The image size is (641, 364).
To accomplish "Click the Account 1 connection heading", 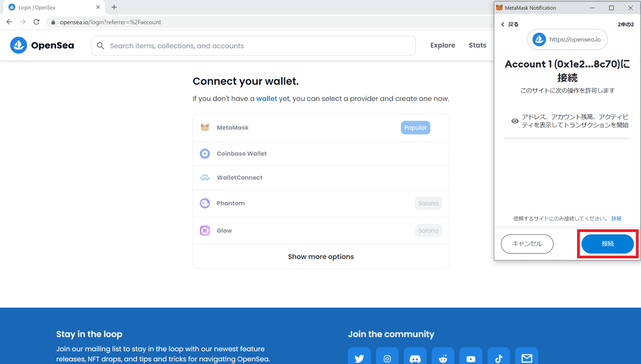I will [567, 71].
